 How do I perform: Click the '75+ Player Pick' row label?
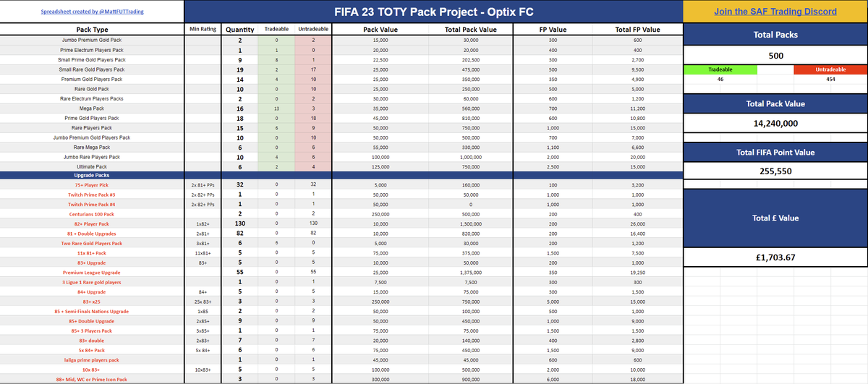click(92, 185)
